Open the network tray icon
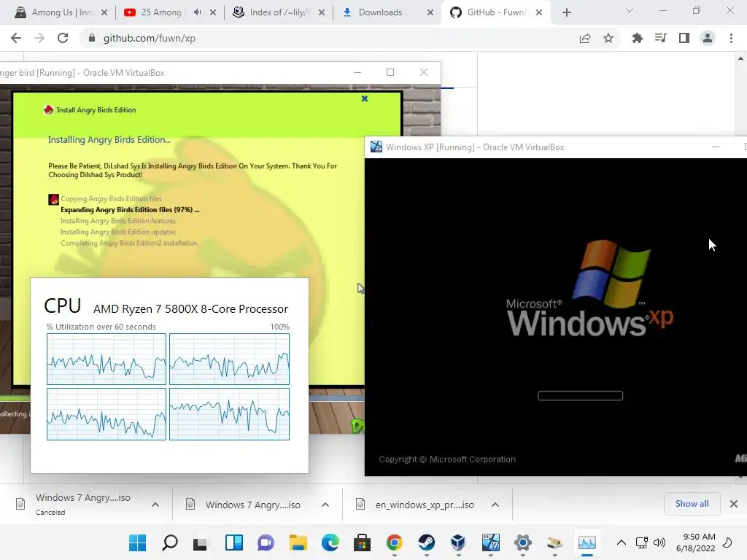 [x=642, y=542]
